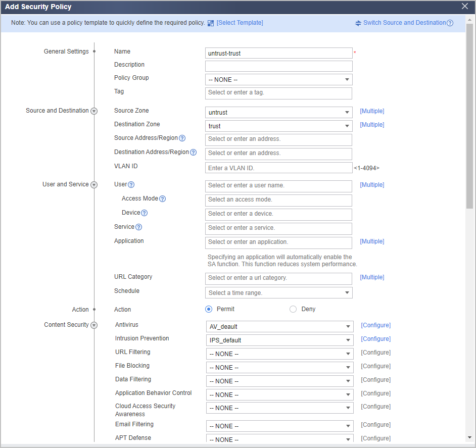Image resolution: width=476 pixels, height=448 pixels.
Task: Click the help icon next to User
Action: 131,184
